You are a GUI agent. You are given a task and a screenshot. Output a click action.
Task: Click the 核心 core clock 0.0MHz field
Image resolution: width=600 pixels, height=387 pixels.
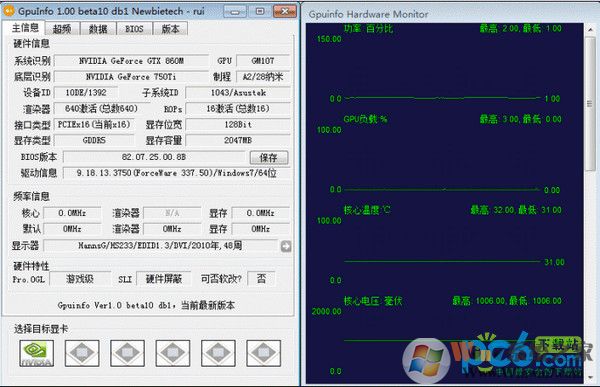click(x=72, y=213)
